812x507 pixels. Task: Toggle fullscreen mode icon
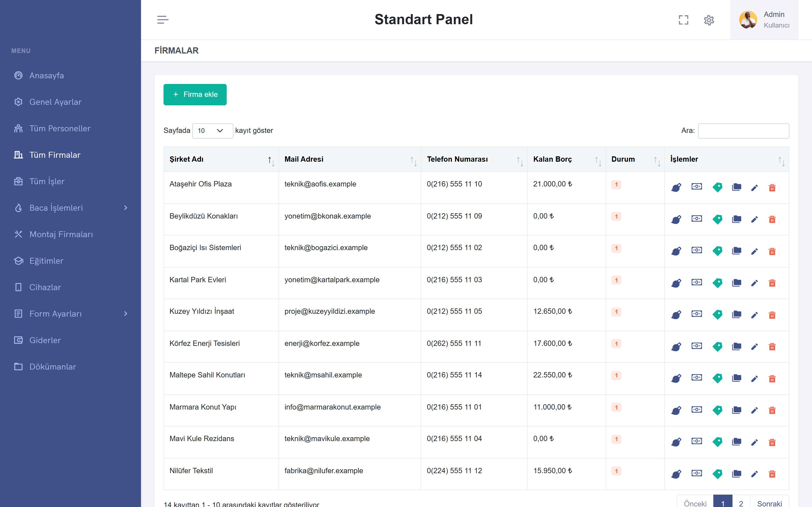683,20
